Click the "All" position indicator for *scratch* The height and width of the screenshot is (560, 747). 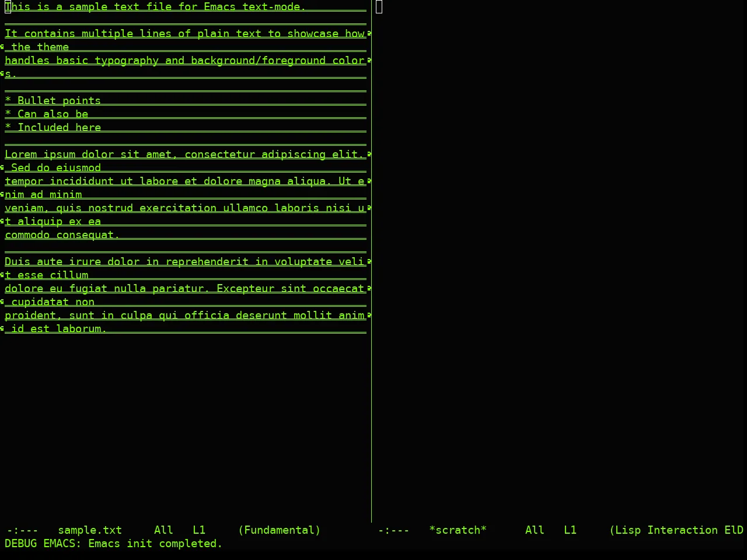[x=535, y=530]
